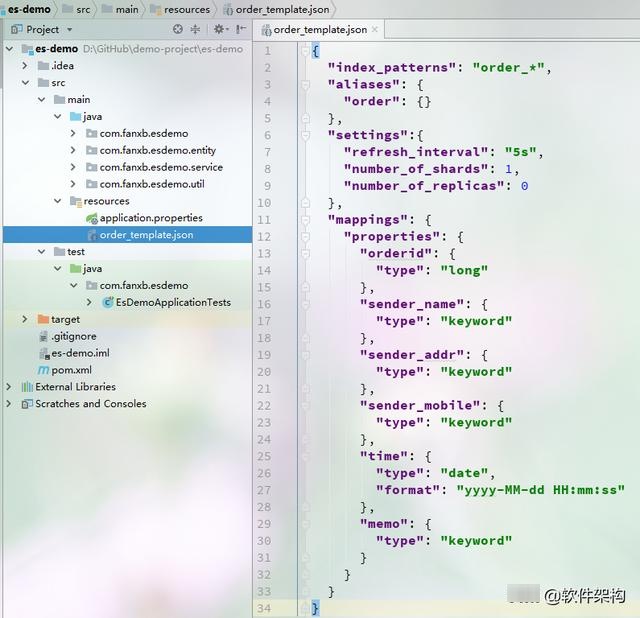Expand the com.fanxb.esdemo.service package
The image size is (640, 618).
pos(73,167)
